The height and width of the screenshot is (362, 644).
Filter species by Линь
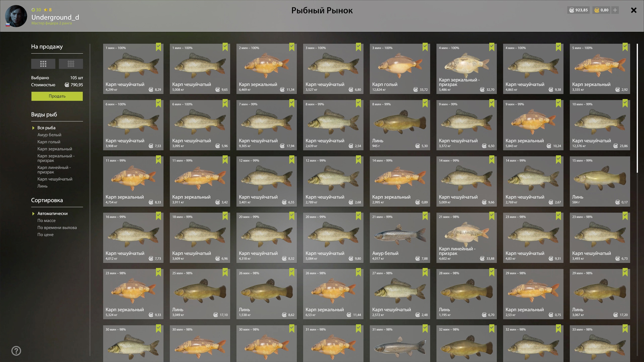coord(43,186)
